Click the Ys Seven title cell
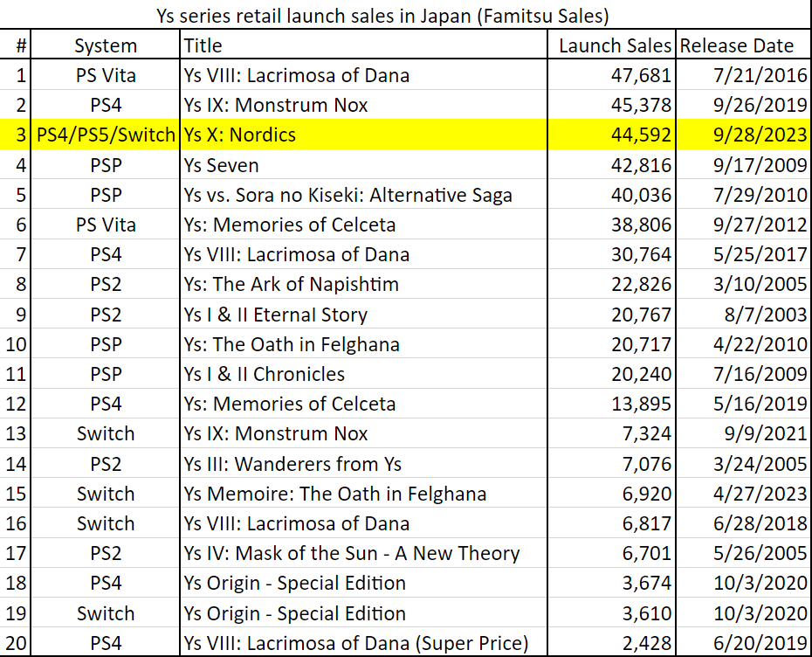The image size is (812, 657). [221, 165]
